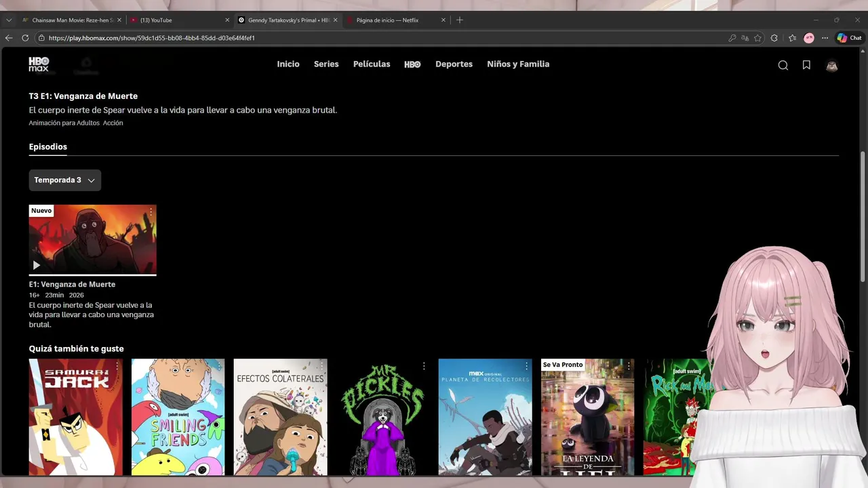Open options menu on Efectos Colaterales card
The image size is (868, 488).
pos(322,366)
